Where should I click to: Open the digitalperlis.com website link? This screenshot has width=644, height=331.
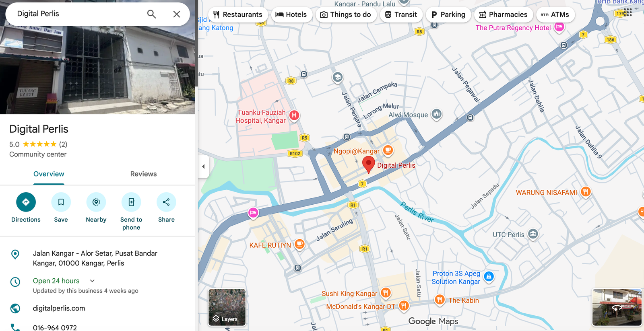[x=59, y=308]
